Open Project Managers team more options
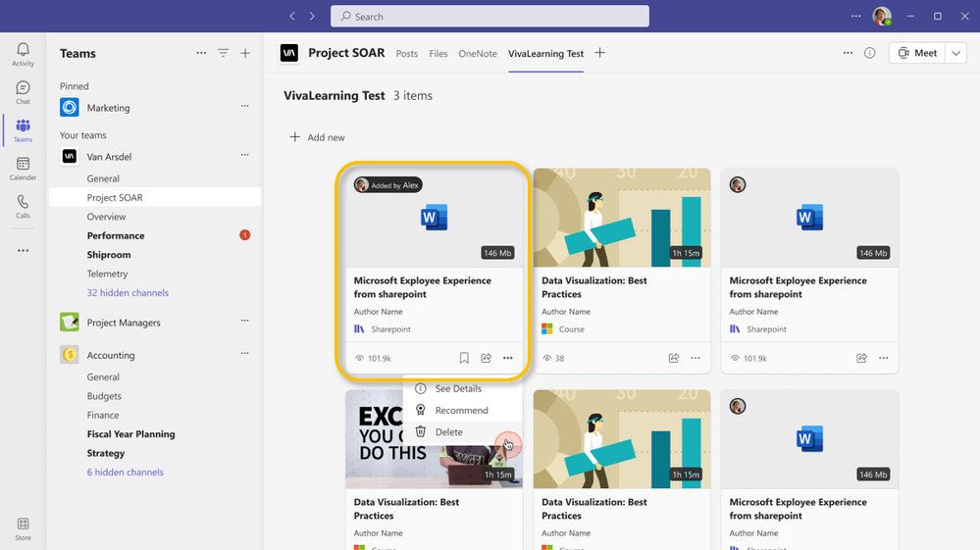Screen dimensions: 980x550 tap(245, 321)
